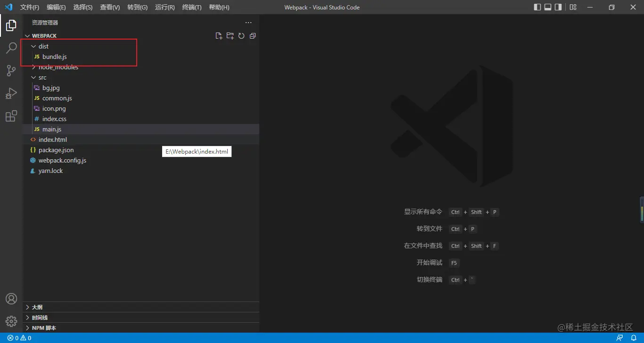Refresh the explorer with the refresh icon
This screenshot has width=644, height=343.
click(241, 36)
